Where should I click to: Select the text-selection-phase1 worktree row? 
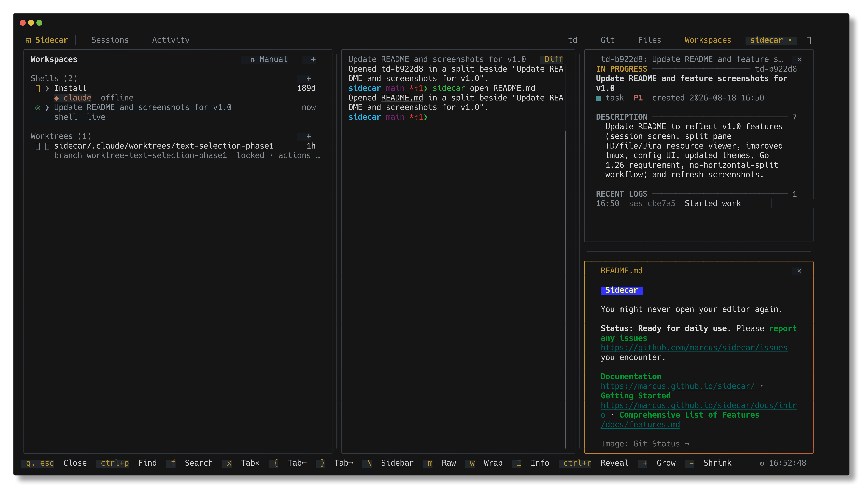click(x=175, y=151)
